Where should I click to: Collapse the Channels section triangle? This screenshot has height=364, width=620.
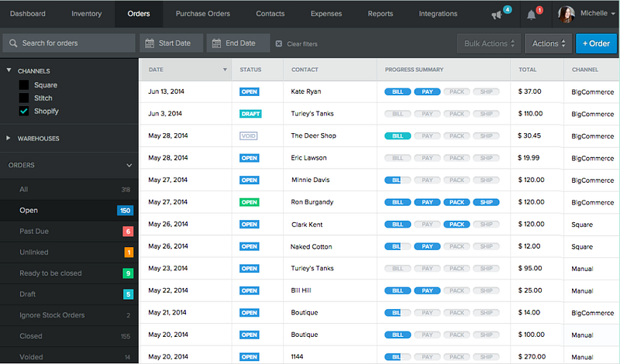pyautogui.click(x=9, y=70)
